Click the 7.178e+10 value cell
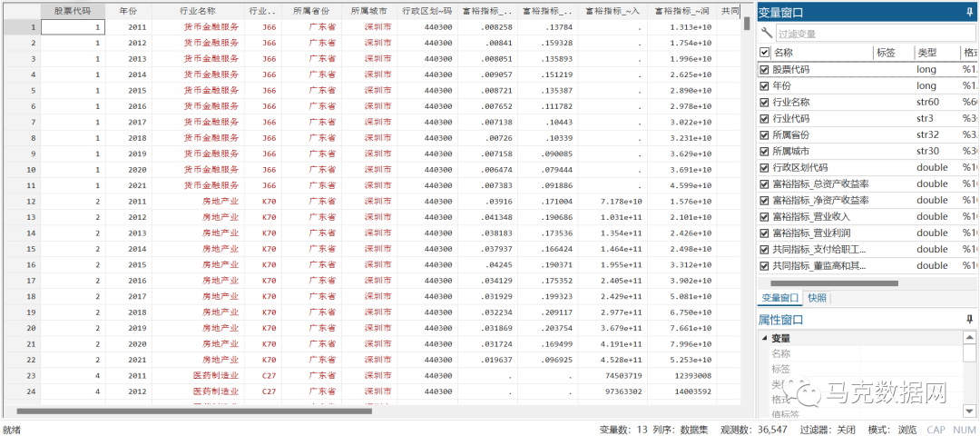 [614, 201]
